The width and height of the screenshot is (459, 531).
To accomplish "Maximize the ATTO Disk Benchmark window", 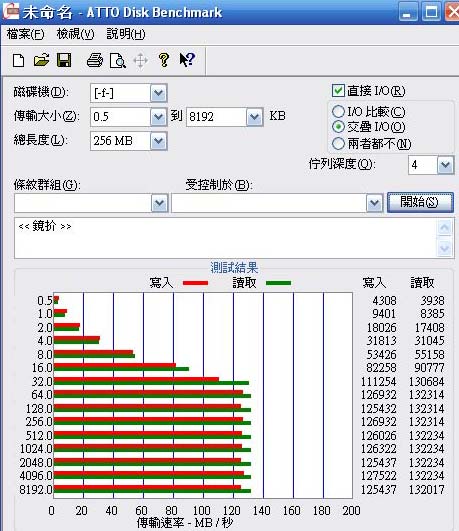I will pos(431,12).
